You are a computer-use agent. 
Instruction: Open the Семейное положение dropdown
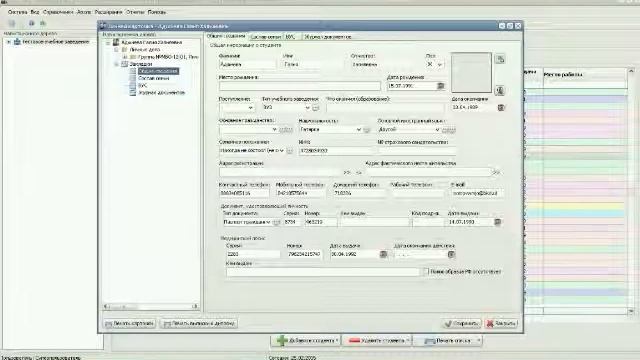282,151
